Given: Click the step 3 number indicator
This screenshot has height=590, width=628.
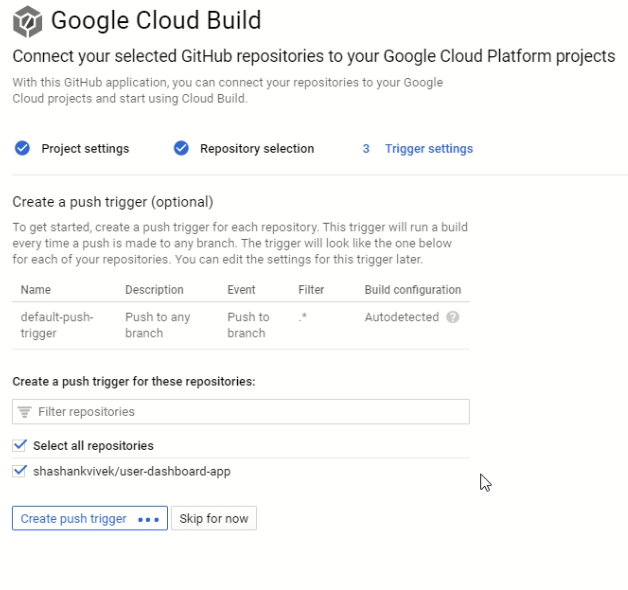Looking at the screenshot, I should pos(366,149).
